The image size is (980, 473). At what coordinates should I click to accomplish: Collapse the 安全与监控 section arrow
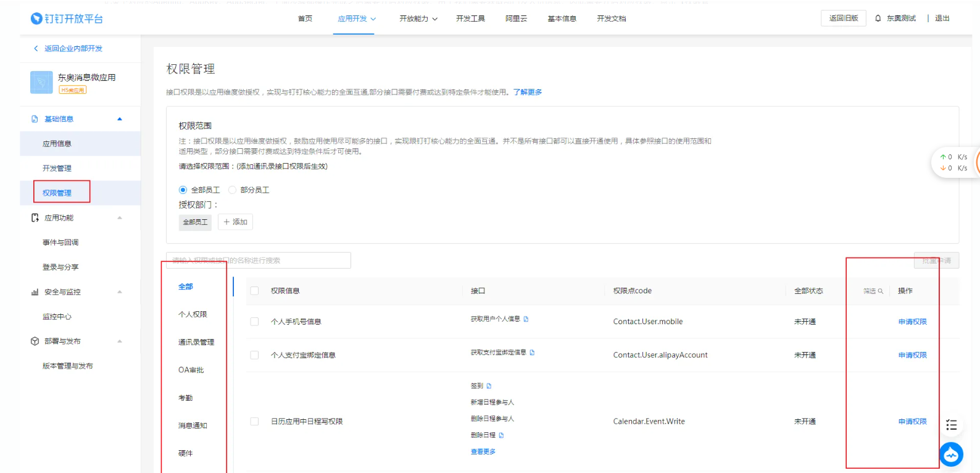click(x=120, y=292)
